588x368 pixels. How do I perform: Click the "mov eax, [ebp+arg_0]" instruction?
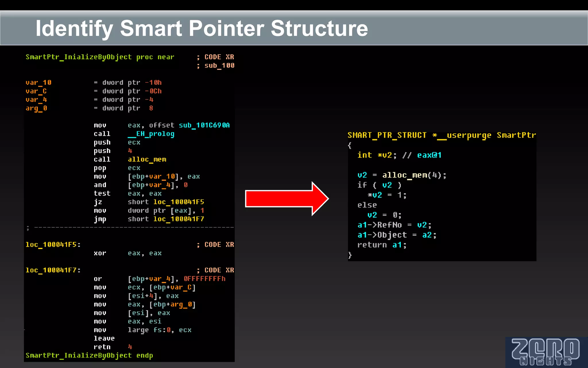click(x=144, y=304)
